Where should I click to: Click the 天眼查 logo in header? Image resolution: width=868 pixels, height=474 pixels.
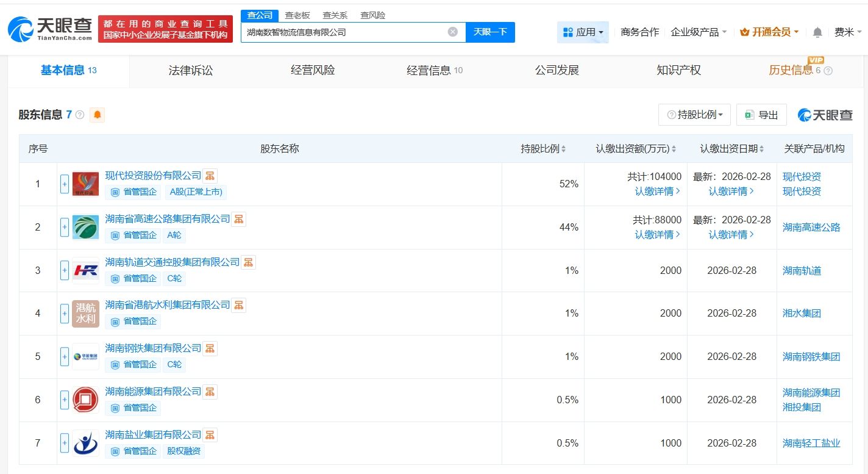point(50,28)
